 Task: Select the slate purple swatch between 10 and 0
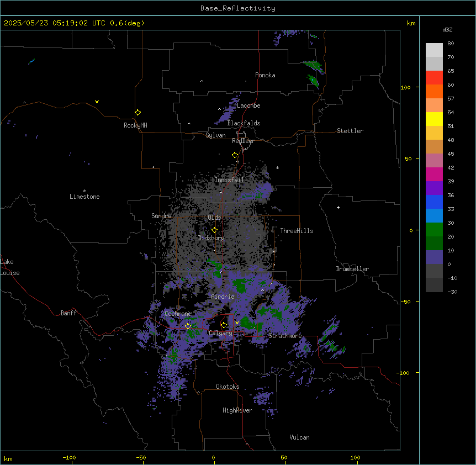pos(434,257)
